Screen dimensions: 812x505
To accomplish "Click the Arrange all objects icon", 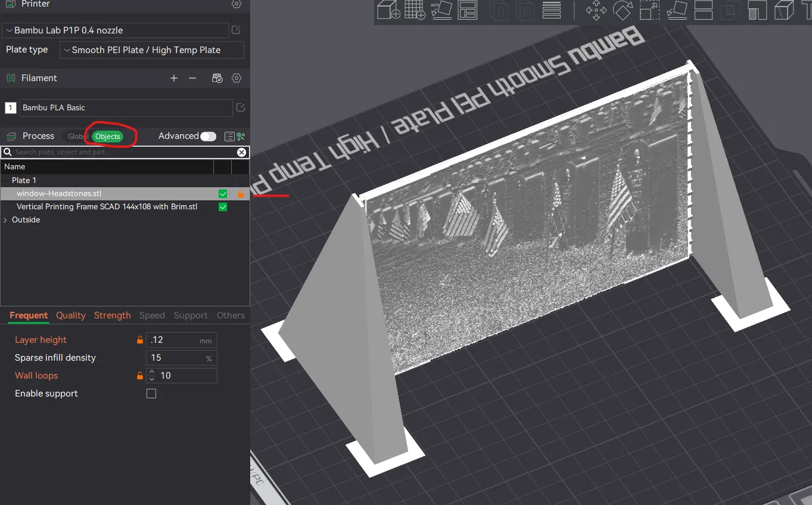I will click(x=468, y=10).
